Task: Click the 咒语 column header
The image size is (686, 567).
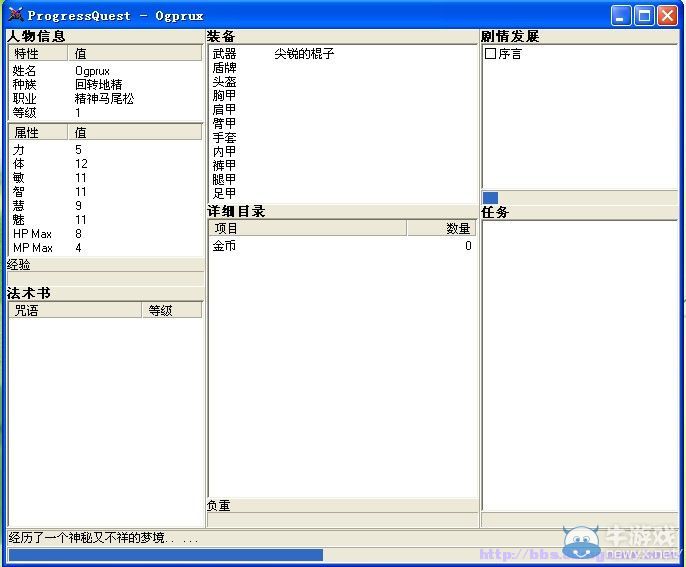Action: 75,310
